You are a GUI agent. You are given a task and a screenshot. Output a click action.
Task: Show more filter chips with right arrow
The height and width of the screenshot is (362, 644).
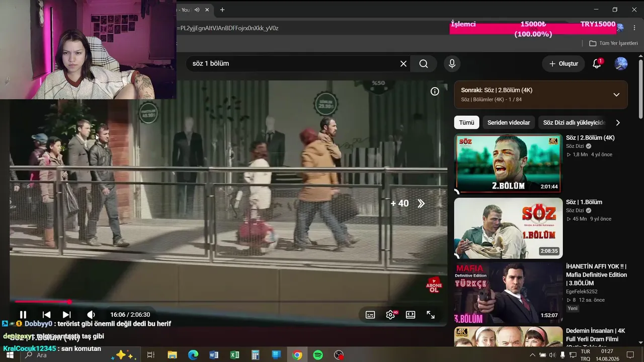coord(618,123)
